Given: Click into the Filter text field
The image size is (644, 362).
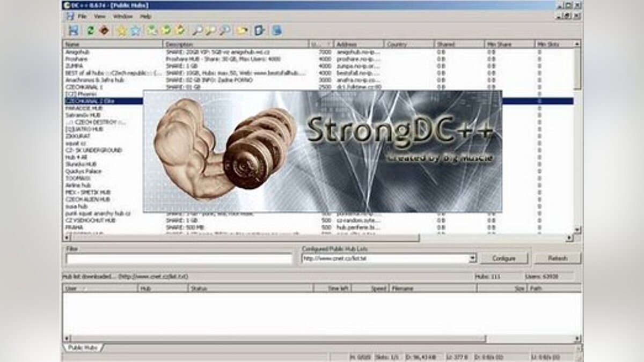Looking at the screenshot, I should point(179,258).
